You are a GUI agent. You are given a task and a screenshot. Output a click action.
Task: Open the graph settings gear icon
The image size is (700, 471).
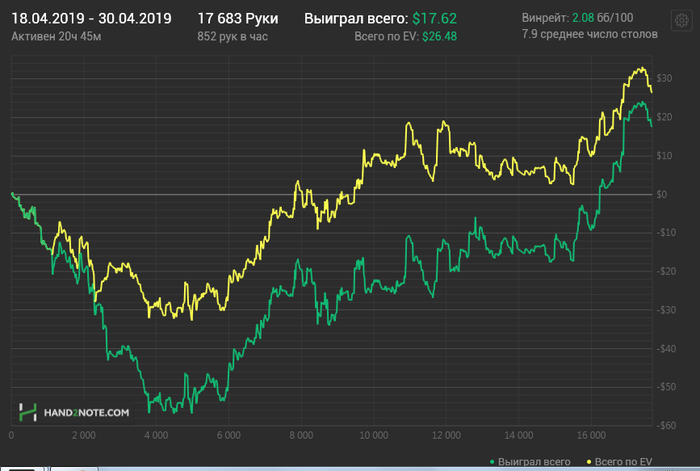(x=681, y=20)
